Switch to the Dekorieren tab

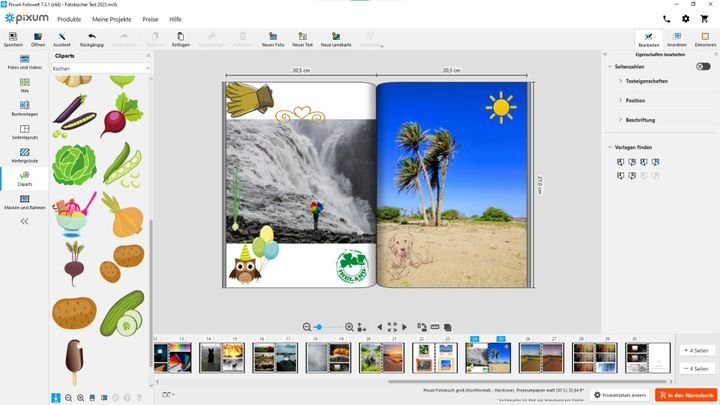[705, 39]
